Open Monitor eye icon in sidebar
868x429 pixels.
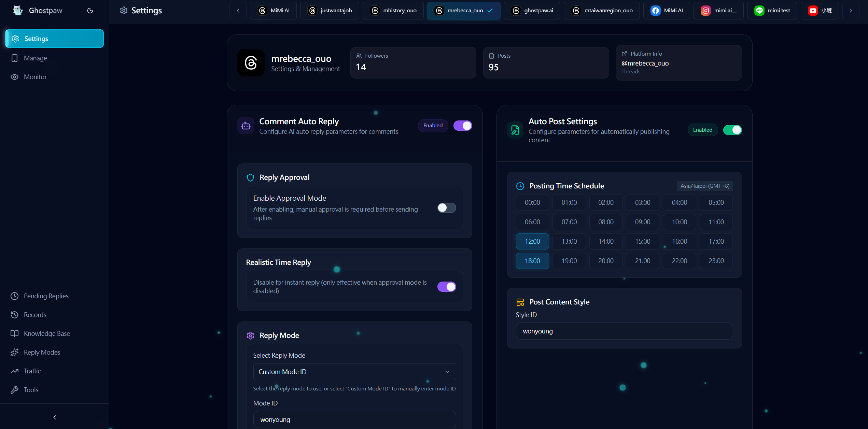pyautogui.click(x=14, y=77)
